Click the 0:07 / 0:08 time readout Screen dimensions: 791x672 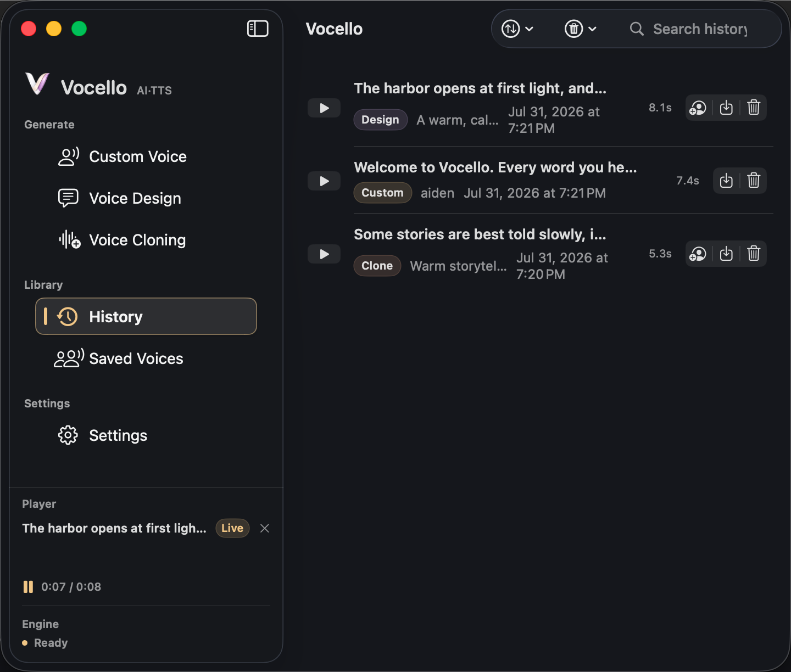[x=71, y=587]
